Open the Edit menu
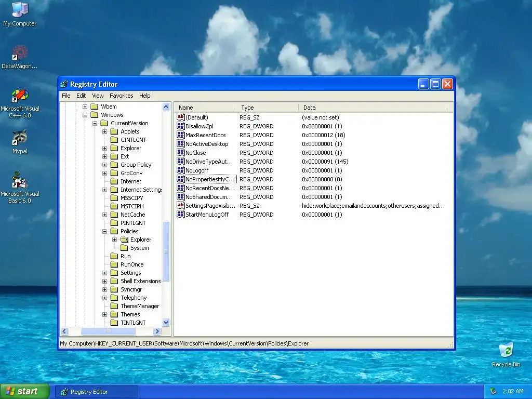532x399 pixels. pos(81,96)
